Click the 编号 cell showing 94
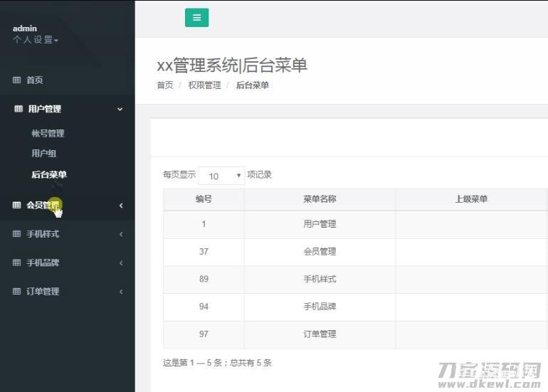548x392 pixels. click(x=204, y=307)
